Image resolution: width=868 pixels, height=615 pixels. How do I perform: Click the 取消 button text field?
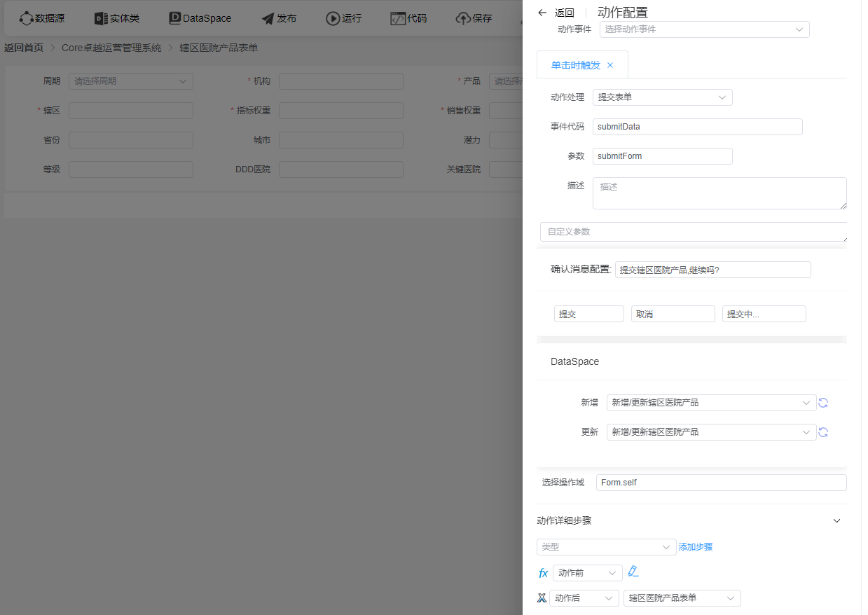click(673, 314)
